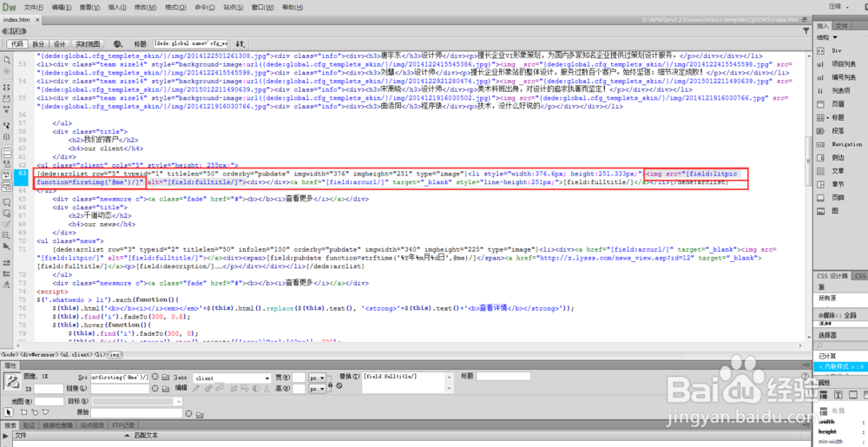Select the pointer hotspot tool
Viewport: 868px width, 447px height.
9,412
